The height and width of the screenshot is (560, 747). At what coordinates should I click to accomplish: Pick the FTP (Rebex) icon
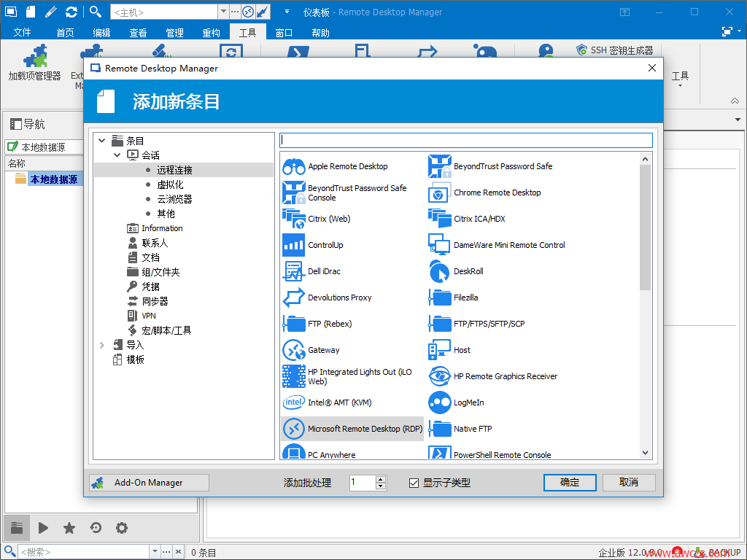[x=293, y=323]
